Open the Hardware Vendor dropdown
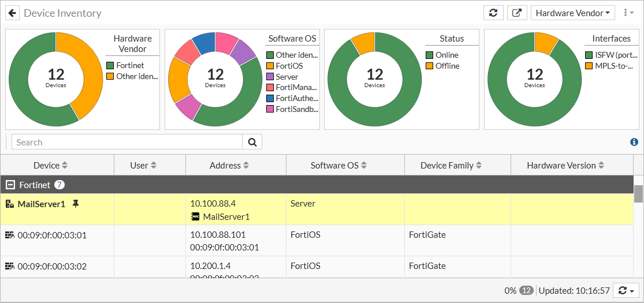 [572, 13]
